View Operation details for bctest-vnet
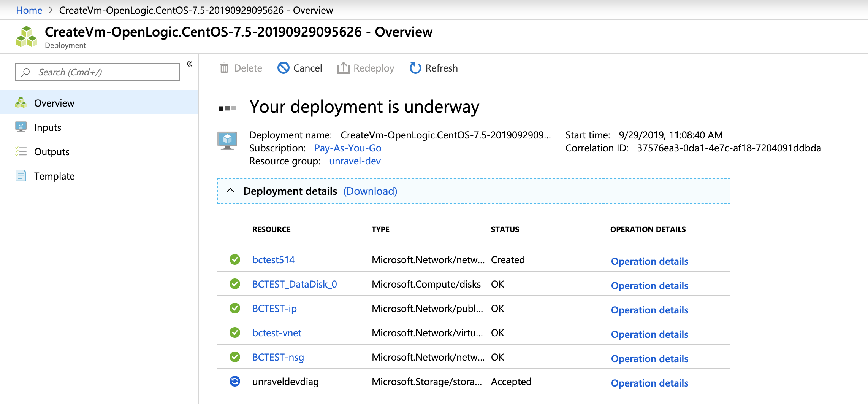 coord(649,334)
